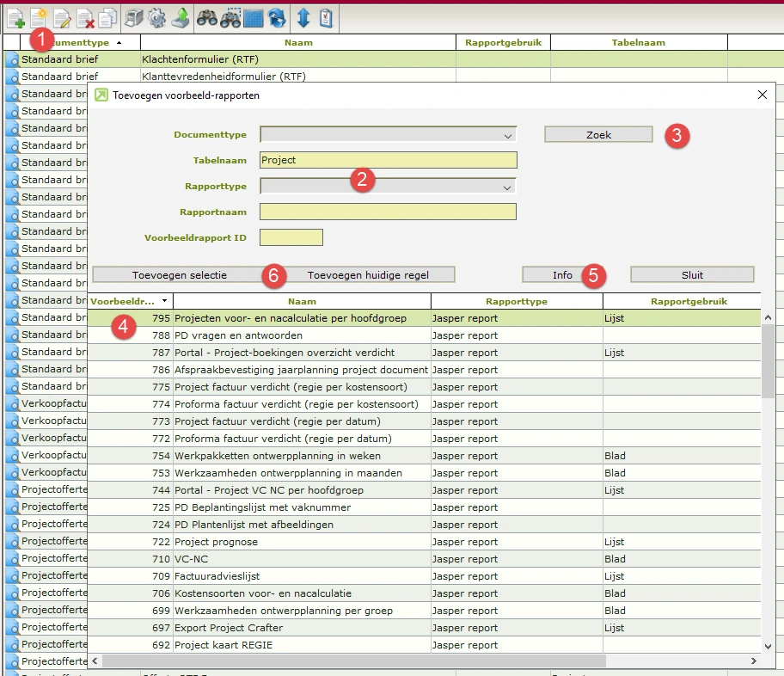The width and height of the screenshot is (784, 676).
Task: Click the printer icon in toolbar
Action: (134, 17)
